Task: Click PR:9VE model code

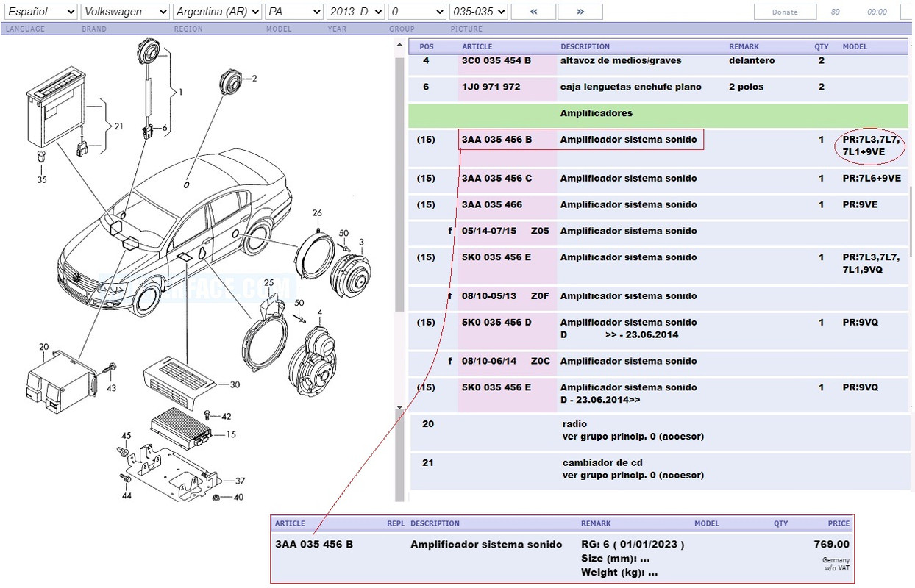Action: (861, 204)
